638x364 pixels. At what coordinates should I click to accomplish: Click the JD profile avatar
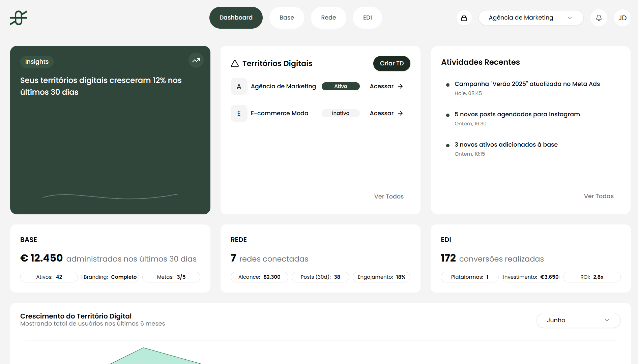622,18
